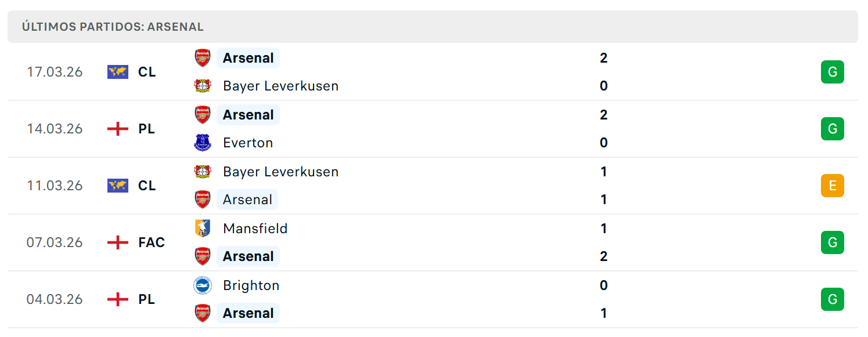Click the Everton club crest
Viewport: 868px width, 337px height.
203,143
